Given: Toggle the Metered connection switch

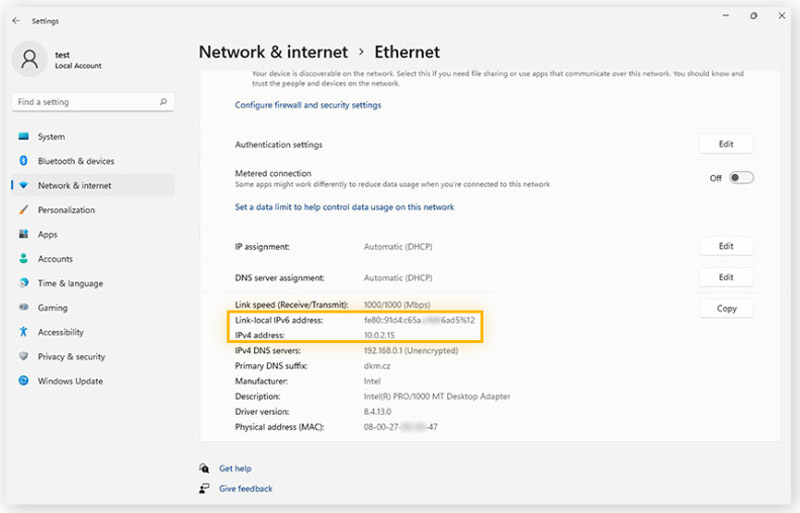Looking at the screenshot, I should [x=740, y=178].
